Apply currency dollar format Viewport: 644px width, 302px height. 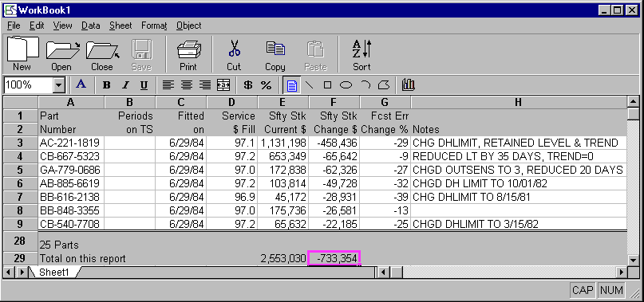(x=247, y=85)
